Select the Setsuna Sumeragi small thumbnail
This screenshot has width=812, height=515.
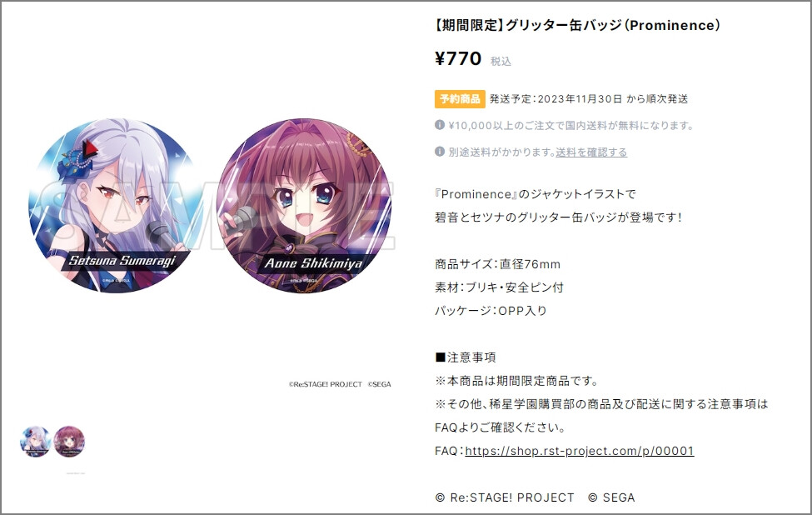pyautogui.click(x=35, y=442)
